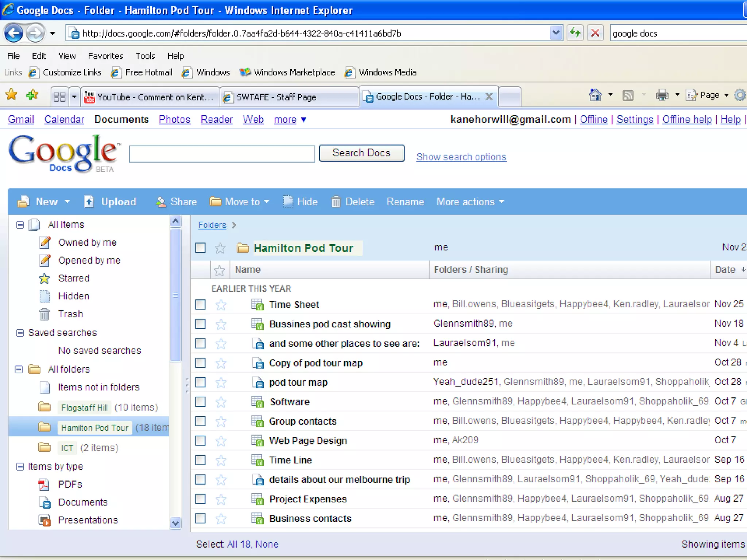
Task: Click the pod tour map document icon
Action: point(258,382)
